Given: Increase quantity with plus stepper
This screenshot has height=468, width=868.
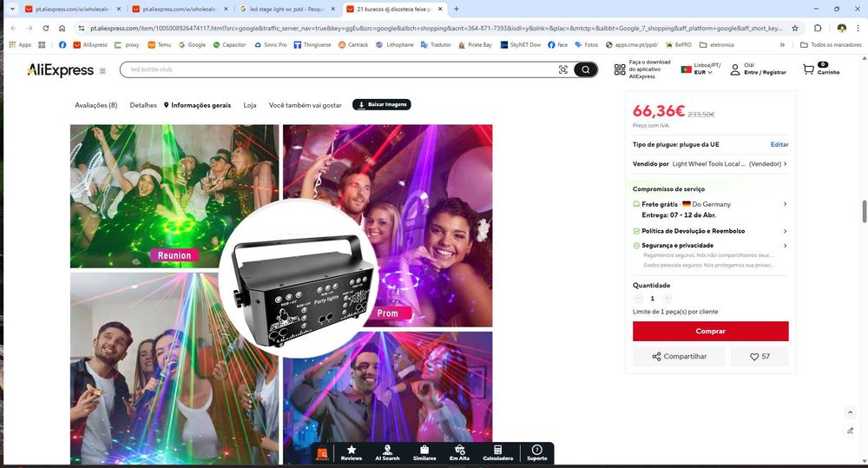Looking at the screenshot, I should (x=667, y=299).
